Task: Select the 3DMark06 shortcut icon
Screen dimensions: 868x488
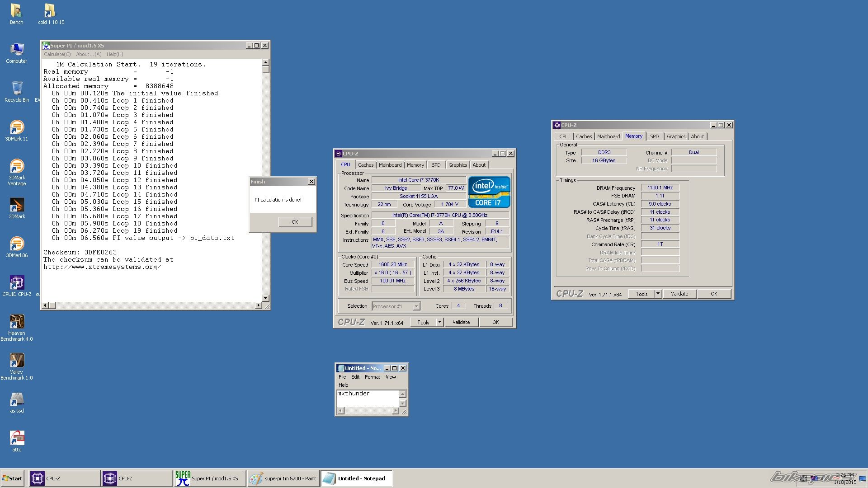Action: [x=17, y=244]
